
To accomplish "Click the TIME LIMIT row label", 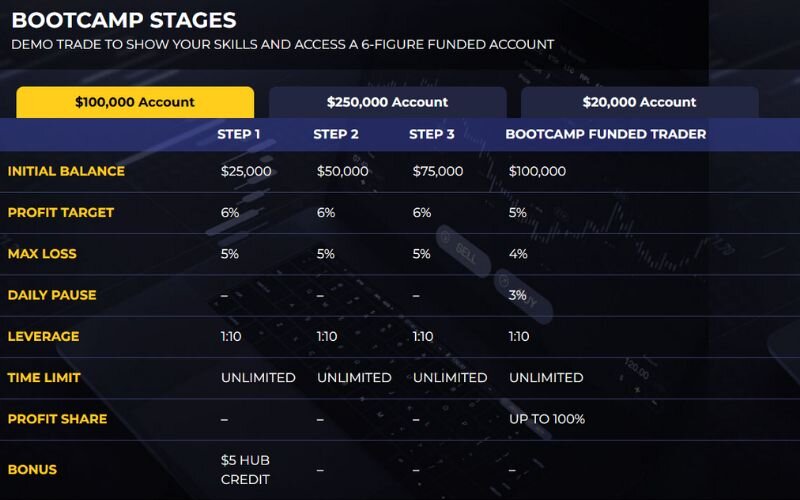I will pyautogui.click(x=44, y=378).
